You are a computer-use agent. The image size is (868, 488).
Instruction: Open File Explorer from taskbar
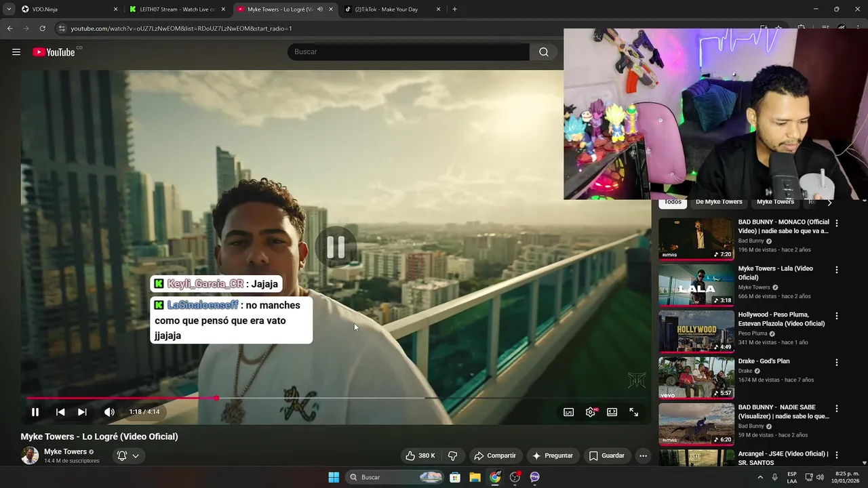[x=475, y=477]
